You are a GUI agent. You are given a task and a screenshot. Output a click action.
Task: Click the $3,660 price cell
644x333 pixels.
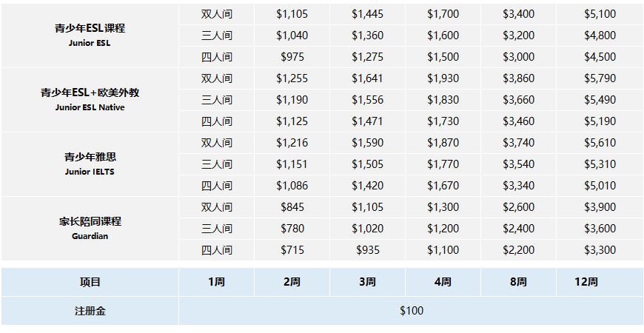[x=518, y=100]
